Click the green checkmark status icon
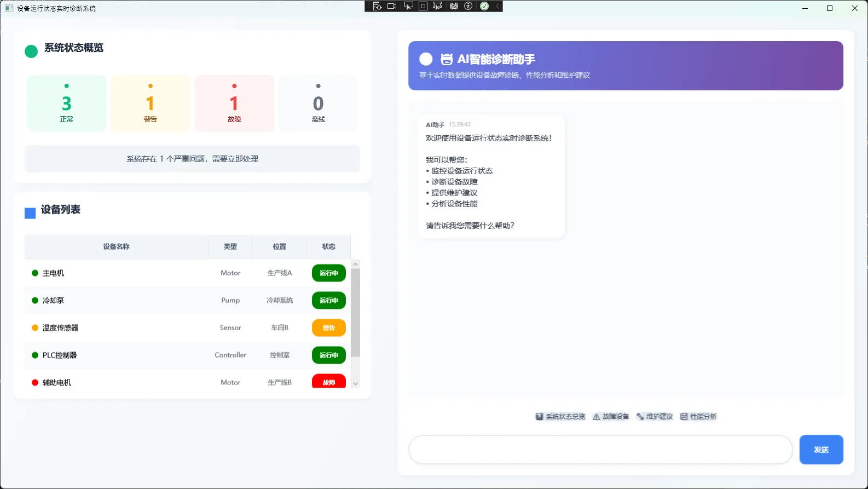Viewport: 868px width, 489px height. tap(484, 6)
